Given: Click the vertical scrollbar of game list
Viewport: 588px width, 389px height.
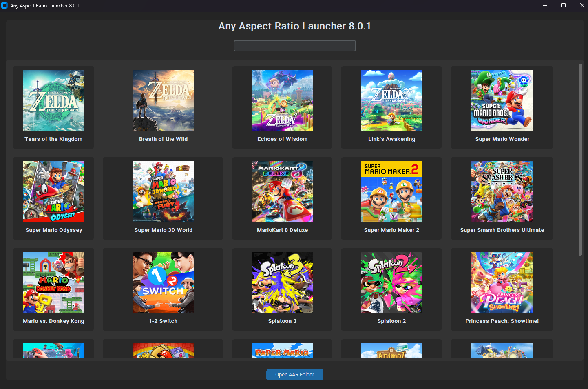Looking at the screenshot, I should coord(580,160).
